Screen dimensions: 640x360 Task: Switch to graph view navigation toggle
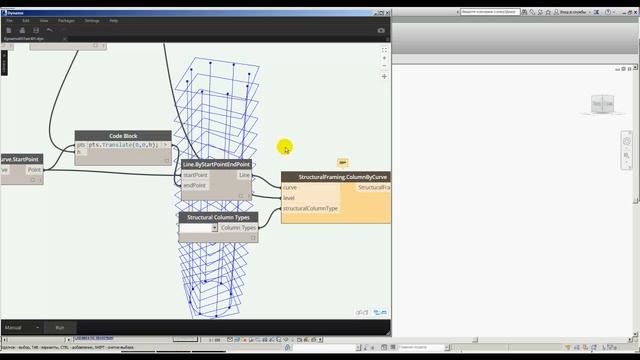point(380,312)
